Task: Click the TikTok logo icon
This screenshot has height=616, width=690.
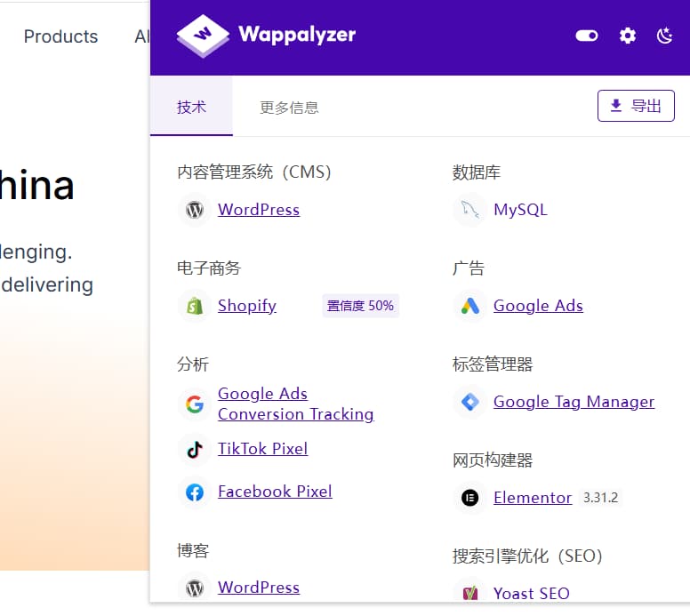Action: [195, 449]
